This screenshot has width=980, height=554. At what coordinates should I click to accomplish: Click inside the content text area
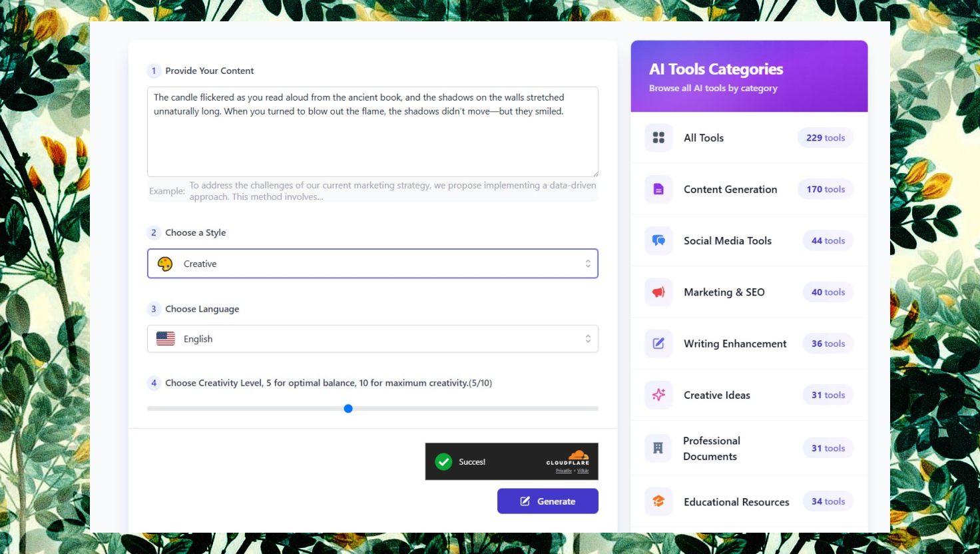[x=372, y=140]
